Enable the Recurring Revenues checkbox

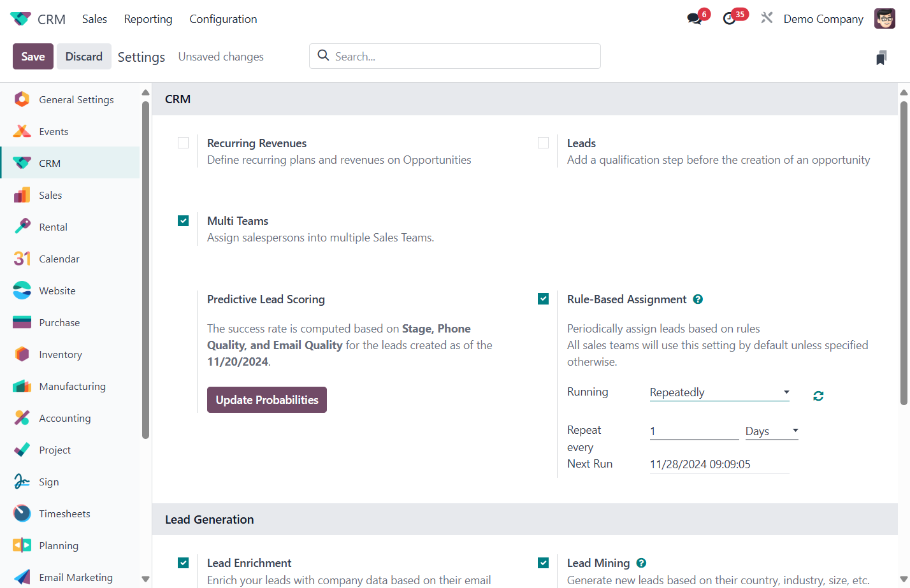184,143
